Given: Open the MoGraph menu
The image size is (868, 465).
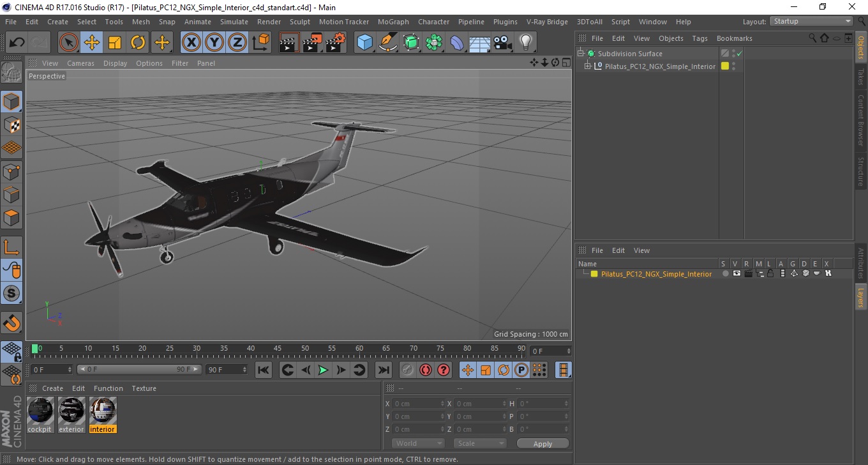Looking at the screenshot, I should click(x=393, y=22).
